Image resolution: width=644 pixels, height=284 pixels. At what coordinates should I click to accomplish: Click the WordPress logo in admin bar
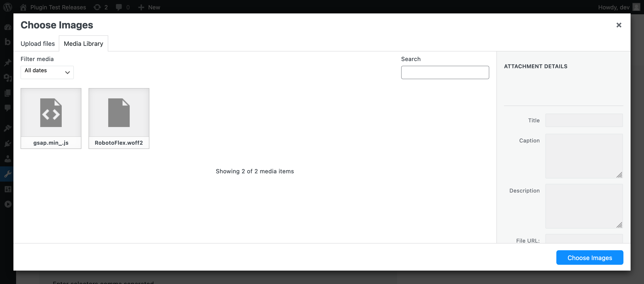tap(8, 7)
